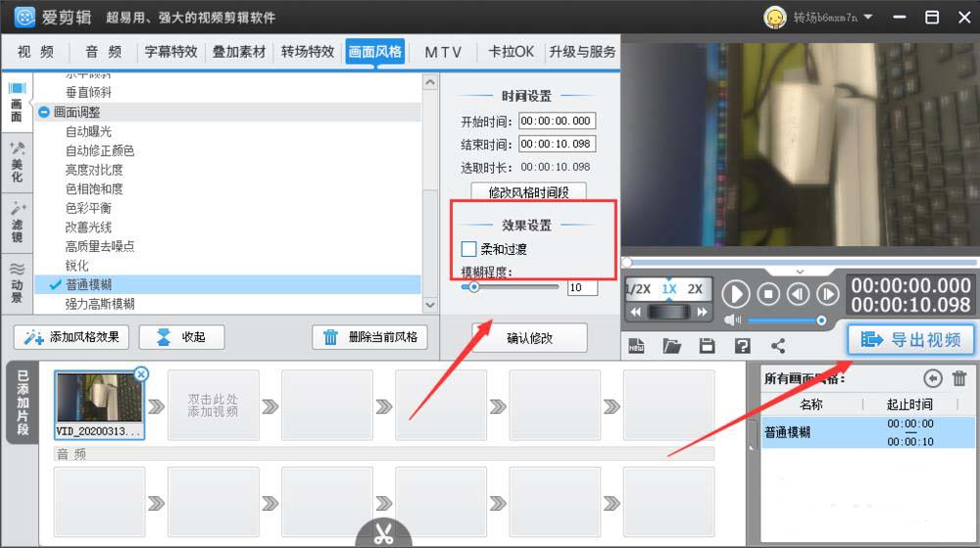This screenshot has width=980, height=548.
Task: Click 导出视频 button
Action: 910,340
